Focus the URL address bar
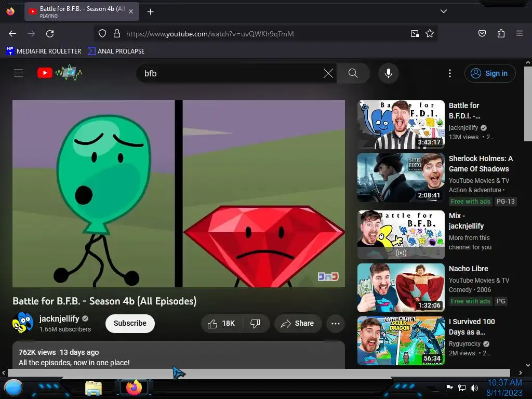 pos(264,34)
